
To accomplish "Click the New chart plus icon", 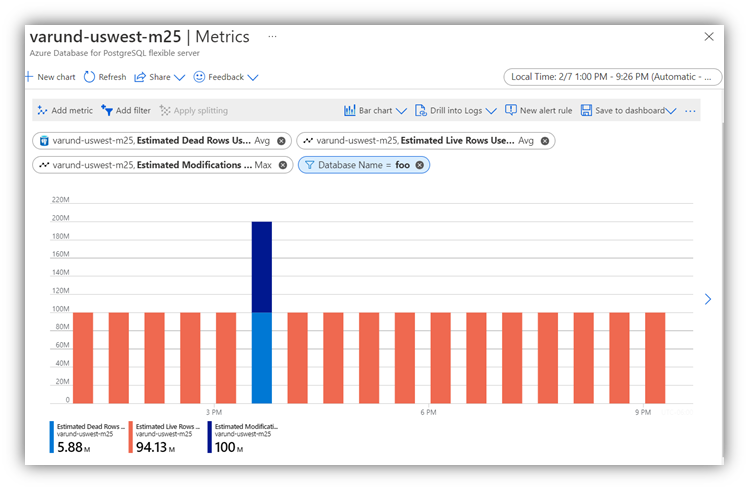I will (x=29, y=77).
